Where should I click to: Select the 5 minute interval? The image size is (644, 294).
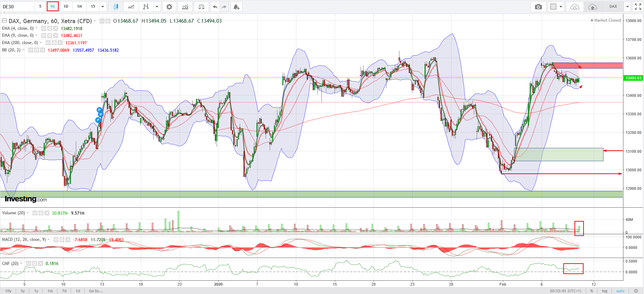tap(40, 7)
